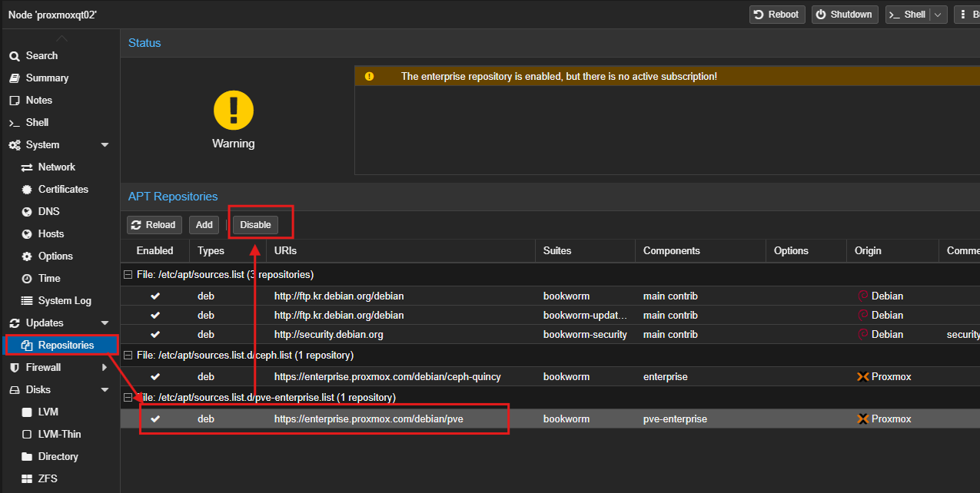Collapse the /etc/apt/sources.list group
This screenshot has width=980, height=493.
(x=128, y=274)
